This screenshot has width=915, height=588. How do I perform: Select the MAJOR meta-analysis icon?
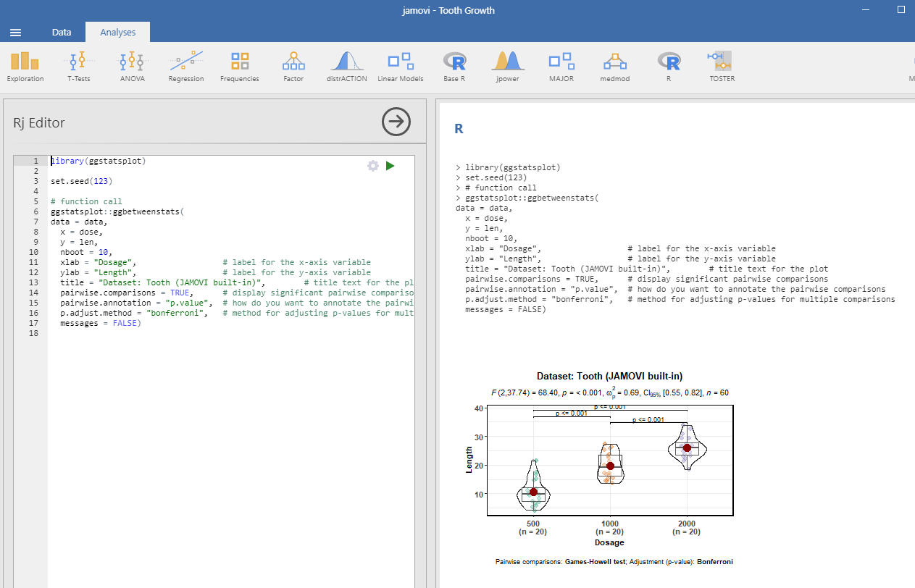[561, 65]
